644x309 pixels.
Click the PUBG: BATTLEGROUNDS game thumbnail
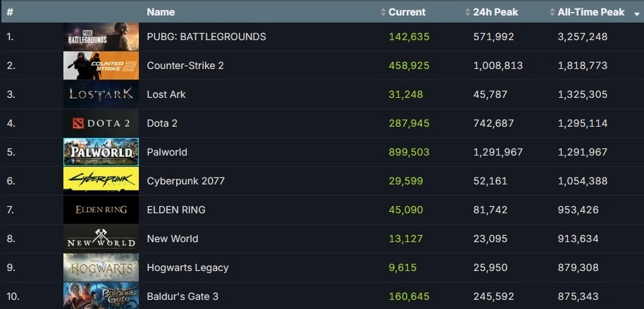tap(101, 37)
